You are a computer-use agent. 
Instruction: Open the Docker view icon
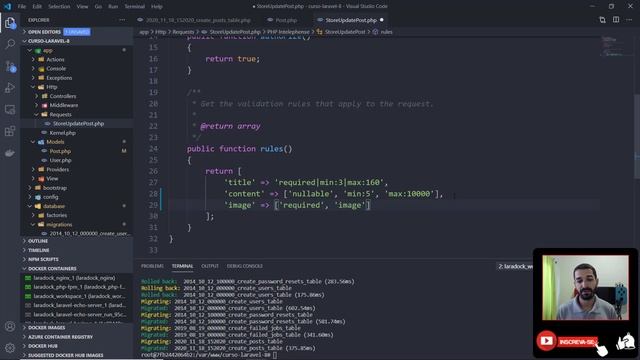tap(10, 153)
